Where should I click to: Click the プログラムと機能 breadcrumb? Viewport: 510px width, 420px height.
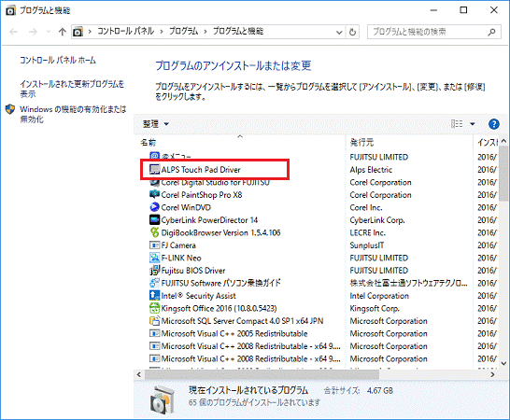pos(238,31)
